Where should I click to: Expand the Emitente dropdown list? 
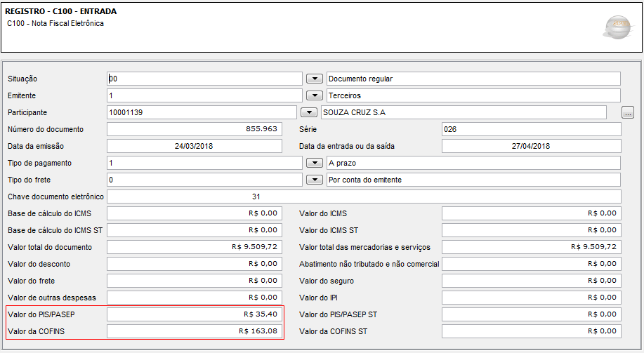click(315, 95)
